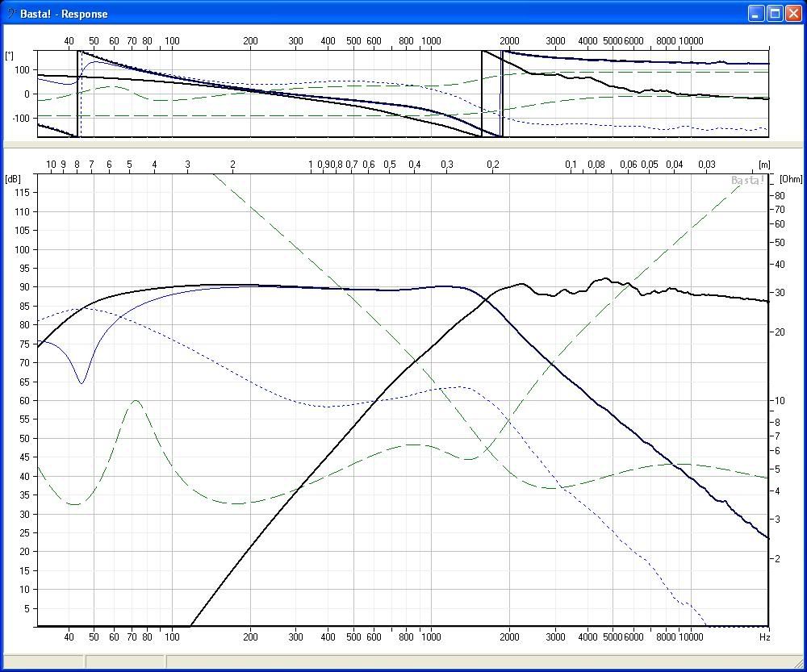
Task: Click the splitter between phase and response graphs
Action: 403,144
